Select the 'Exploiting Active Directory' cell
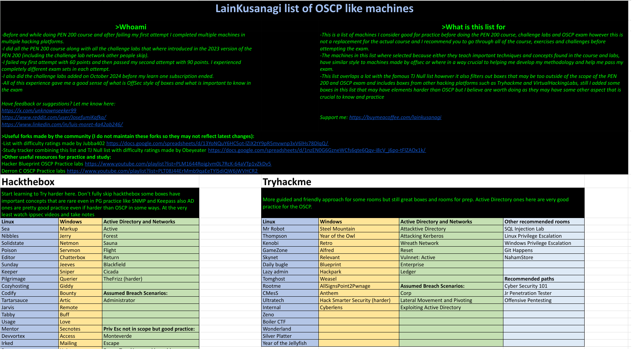This screenshot has width=644, height=356. (x=451, y=307)
